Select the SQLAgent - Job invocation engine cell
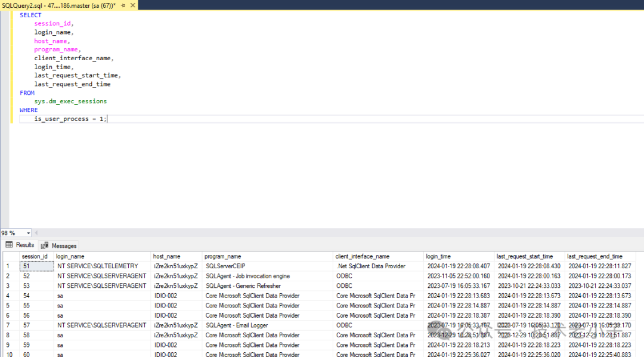This screenshot has width=644, height=357. [x=267, y=276]
